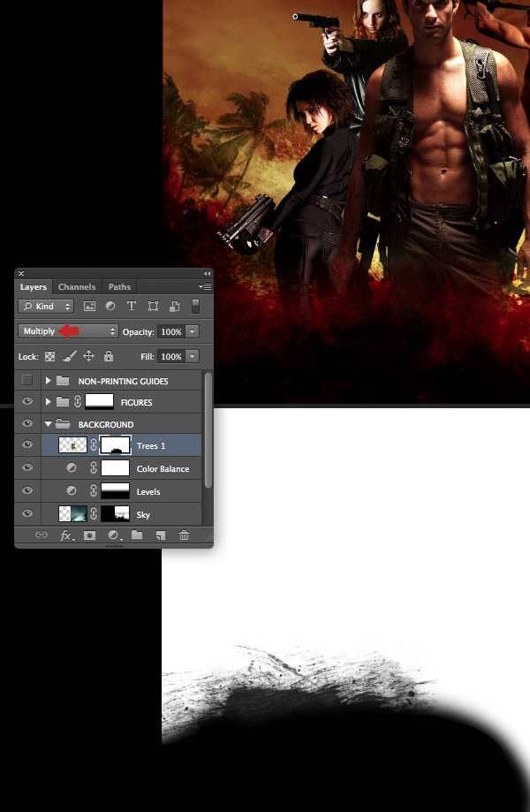Select the FIGURES group mask thumbnail
This screenshot has height=812, width=530.
click(99, 402)
